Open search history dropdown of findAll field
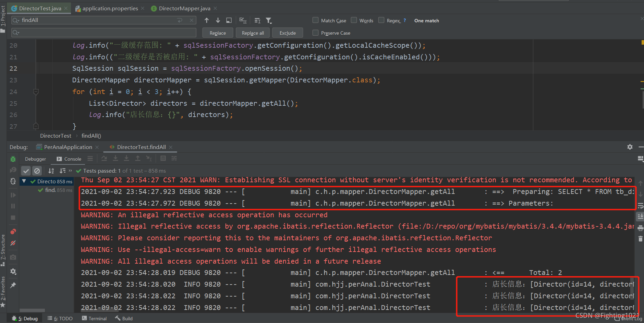 pyautogui.click(x=16, y=21)
